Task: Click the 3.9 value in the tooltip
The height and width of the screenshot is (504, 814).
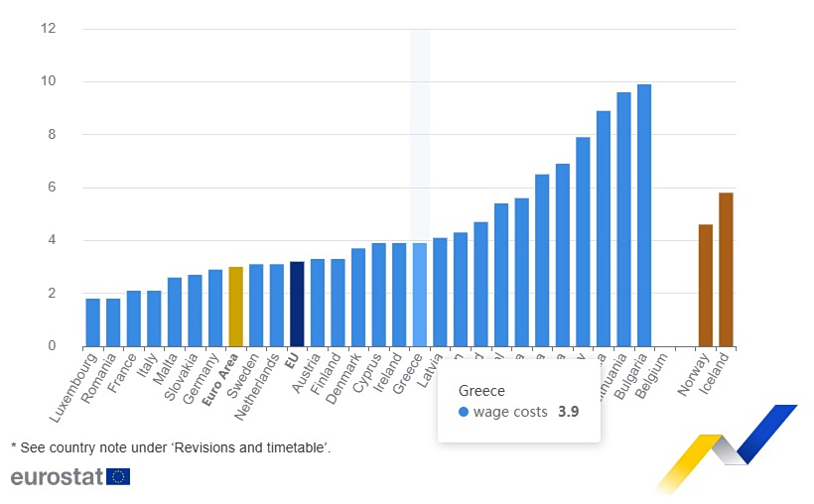Action: (x=569, y=412)
